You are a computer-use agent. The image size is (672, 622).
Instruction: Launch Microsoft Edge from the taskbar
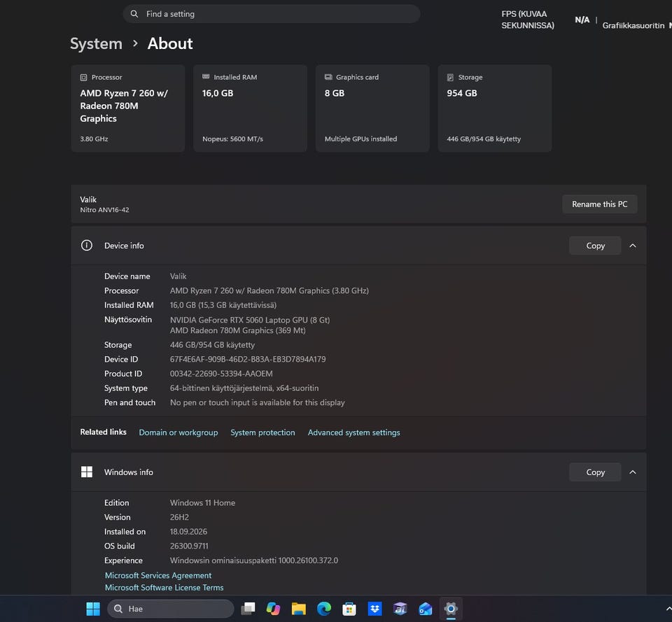(324, 609)
